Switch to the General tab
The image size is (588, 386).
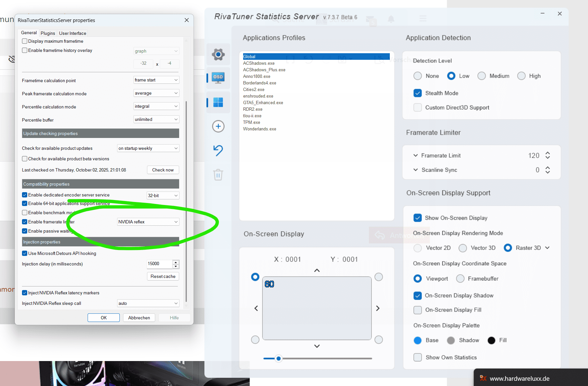[29, 33]
